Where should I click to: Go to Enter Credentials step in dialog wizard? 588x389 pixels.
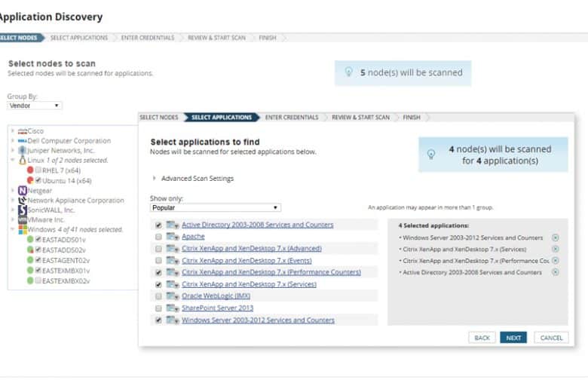[x=292, y=118]
